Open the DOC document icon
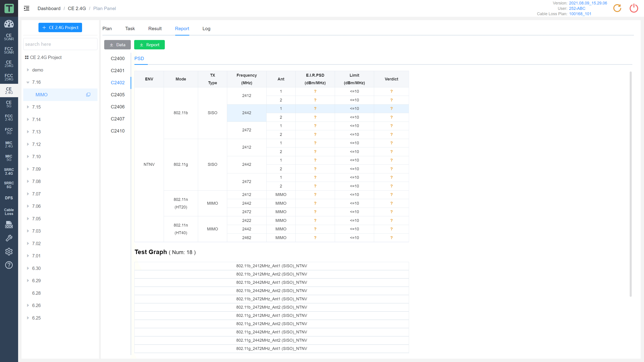This screenshot has width=644, height=362. [x=9, y=225]
